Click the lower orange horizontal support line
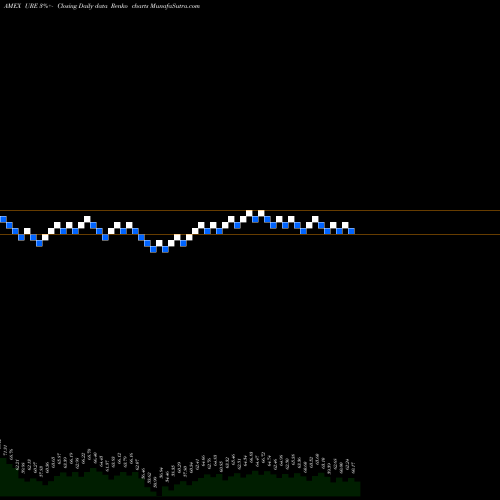The width and height of the screenshot is (500, 500). 250,235
